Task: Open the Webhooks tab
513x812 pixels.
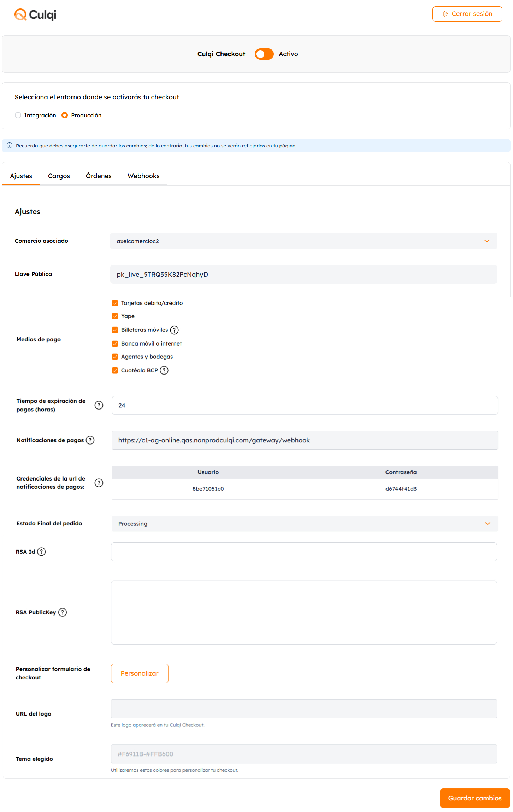Action: [x=143, y=176]
